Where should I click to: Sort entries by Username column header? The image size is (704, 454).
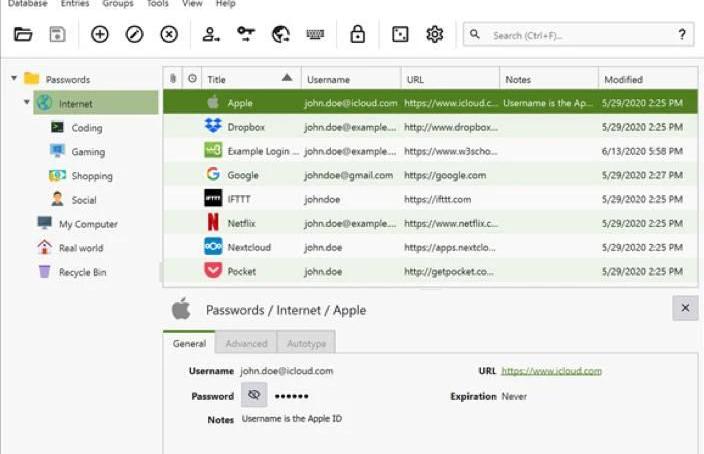351,79
